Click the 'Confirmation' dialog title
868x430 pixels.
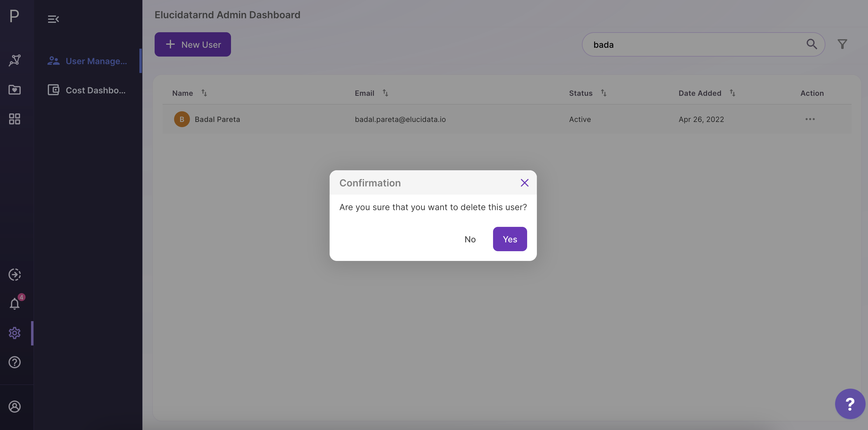[370, 183]
